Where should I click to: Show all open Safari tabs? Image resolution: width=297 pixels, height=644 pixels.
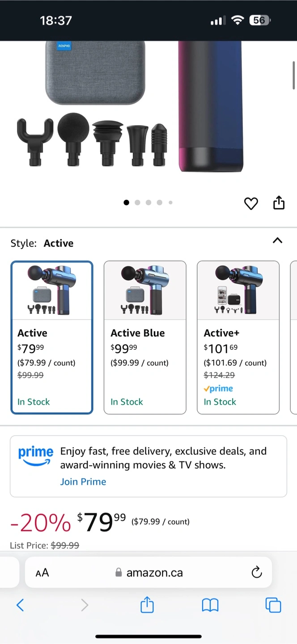[273, 605]
